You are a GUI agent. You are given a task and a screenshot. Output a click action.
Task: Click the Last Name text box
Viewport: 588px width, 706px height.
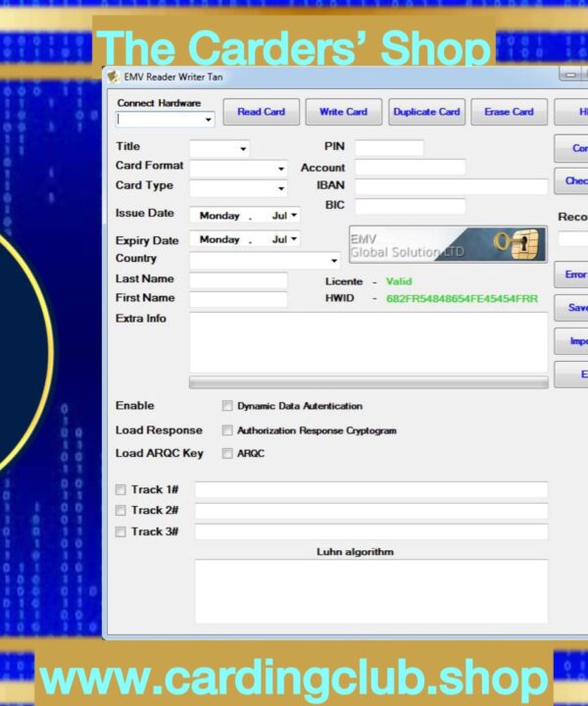point(238,280)
